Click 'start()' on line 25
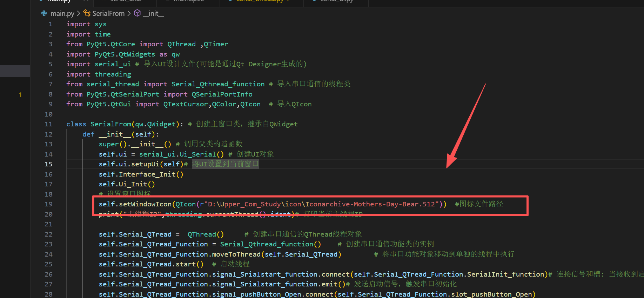 190,264
